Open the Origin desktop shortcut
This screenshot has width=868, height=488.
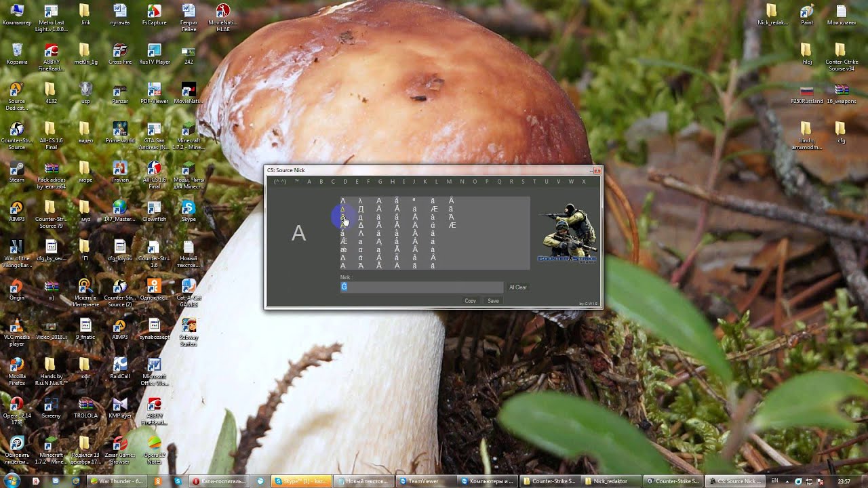coord(17,289)
